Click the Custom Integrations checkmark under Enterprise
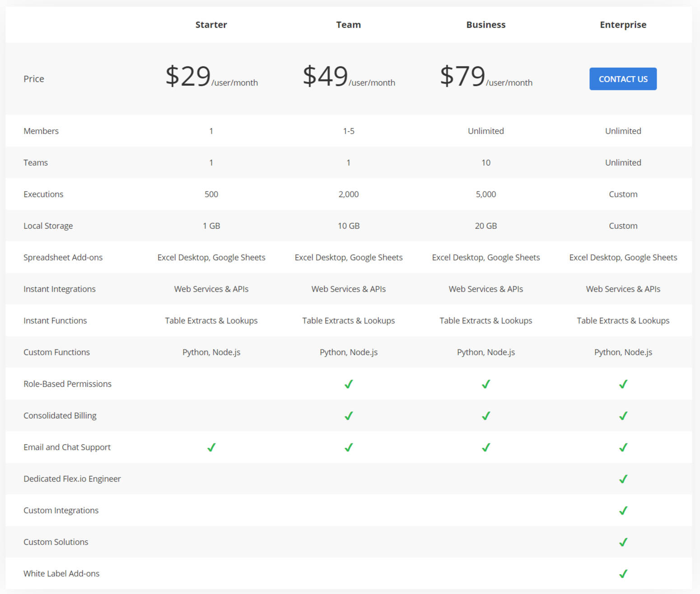Image resolution: width=700 pixels, height=594 pixels. [623, 510]
